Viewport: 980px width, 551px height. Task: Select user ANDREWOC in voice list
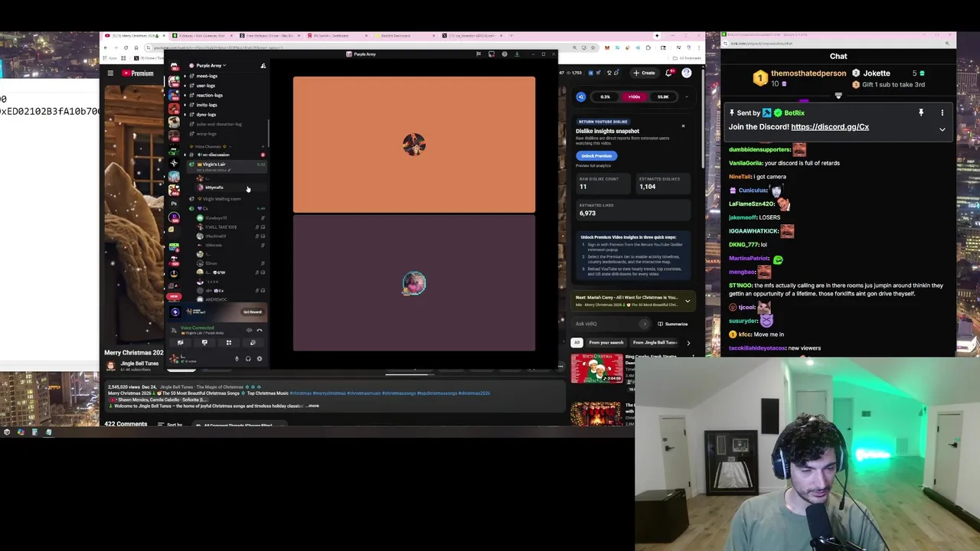[215, 299]
